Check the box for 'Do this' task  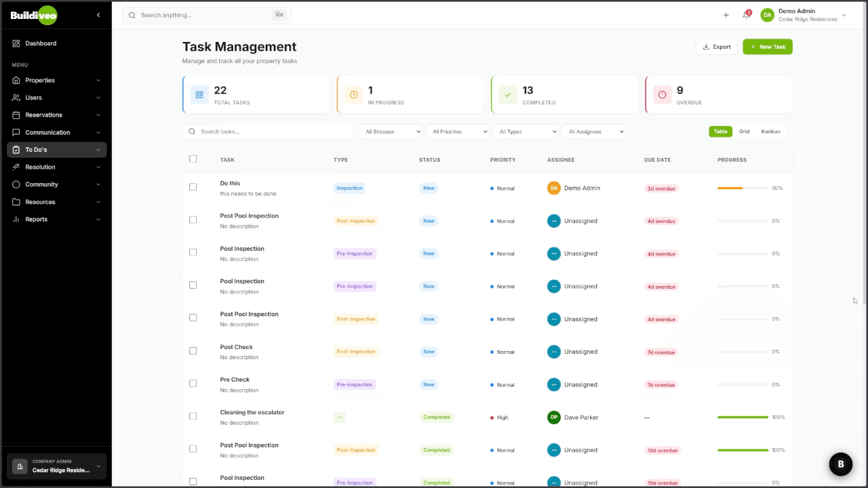(193, 187)
